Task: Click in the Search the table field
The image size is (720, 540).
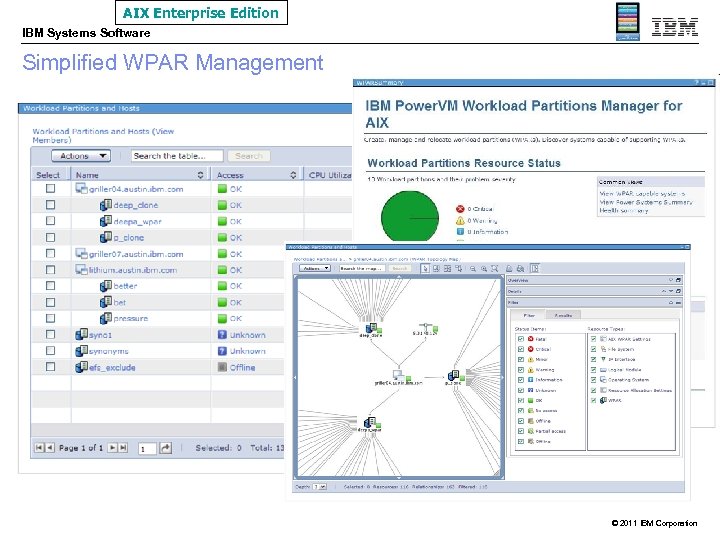Action: tap(177, 156)
